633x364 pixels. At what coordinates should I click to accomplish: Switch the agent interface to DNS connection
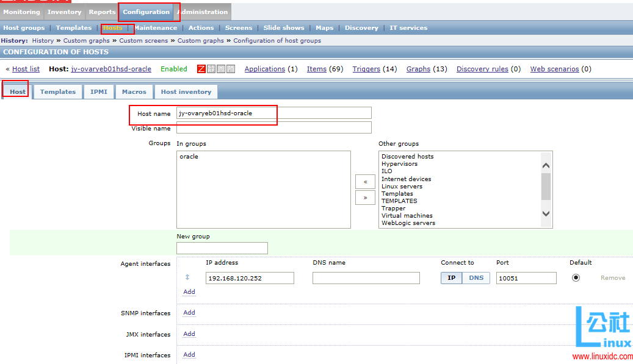pyautogui.click(x=476, y=277)
